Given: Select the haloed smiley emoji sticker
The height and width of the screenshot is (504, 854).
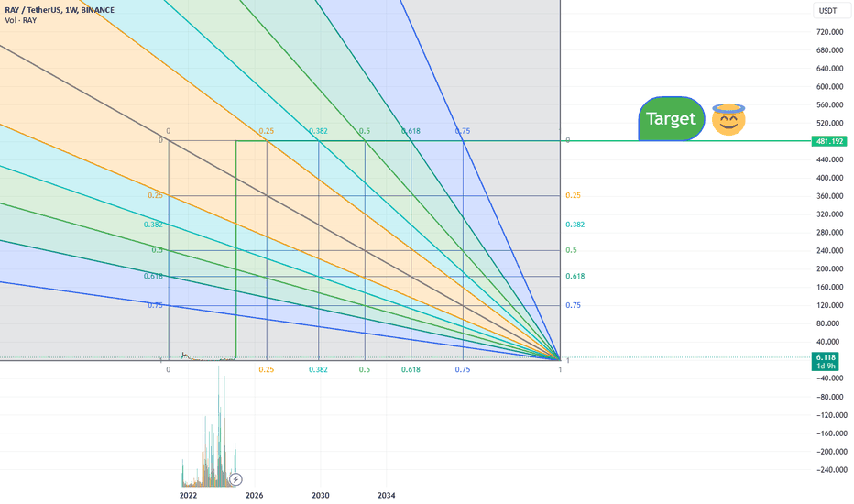Looking at the screenshot, I should coord(728,119).
